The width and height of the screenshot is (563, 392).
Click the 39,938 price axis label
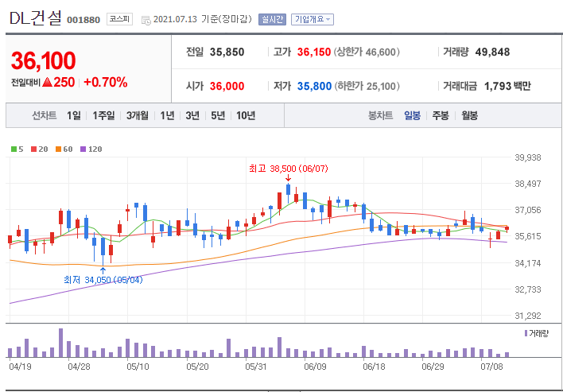point(528,157)
